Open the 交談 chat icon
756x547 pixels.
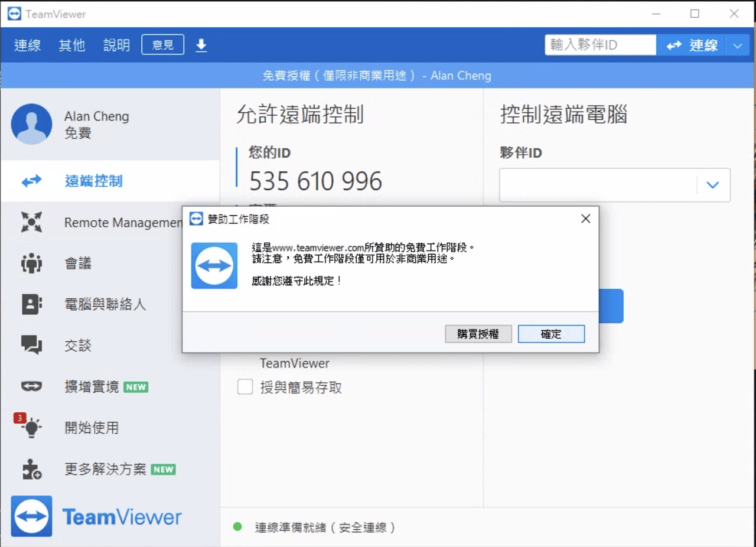point(31,345)
